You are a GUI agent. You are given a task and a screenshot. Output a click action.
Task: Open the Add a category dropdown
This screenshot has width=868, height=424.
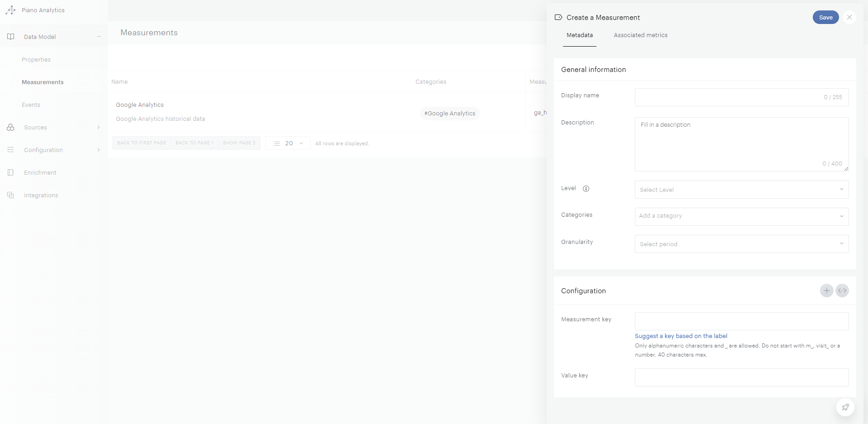pos(741,216)
